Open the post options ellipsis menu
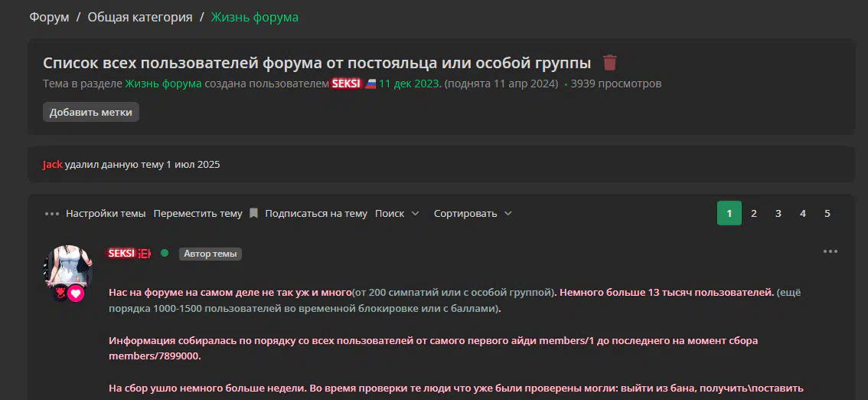This screenshot has width=868, height=400. [830, 251]
